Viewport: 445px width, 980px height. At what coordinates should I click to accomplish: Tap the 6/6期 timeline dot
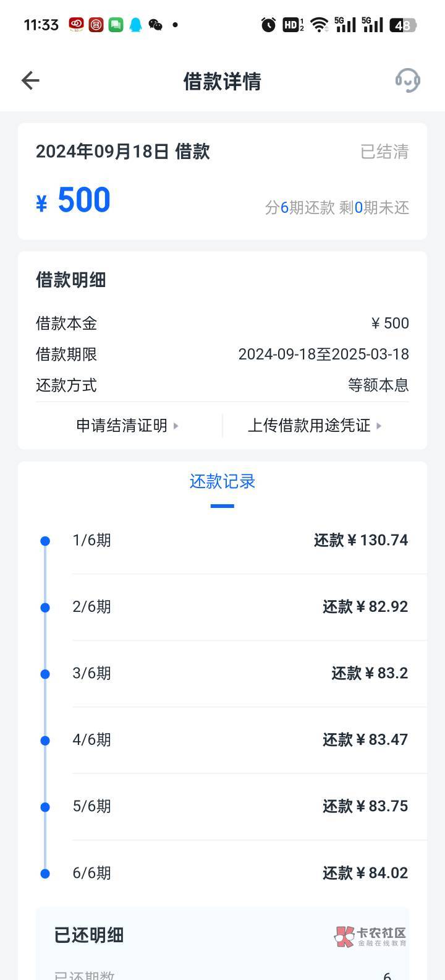[x=45, y=874]
